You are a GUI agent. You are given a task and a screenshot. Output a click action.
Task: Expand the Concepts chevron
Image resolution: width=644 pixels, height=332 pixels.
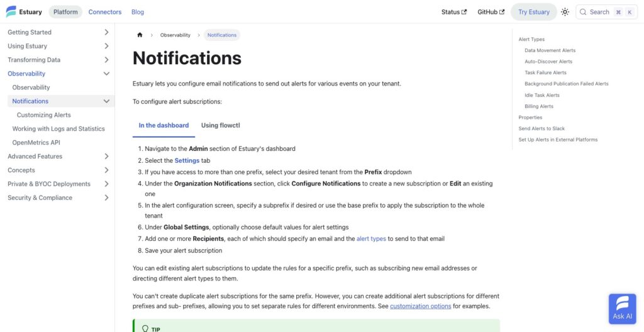(106, 170)
